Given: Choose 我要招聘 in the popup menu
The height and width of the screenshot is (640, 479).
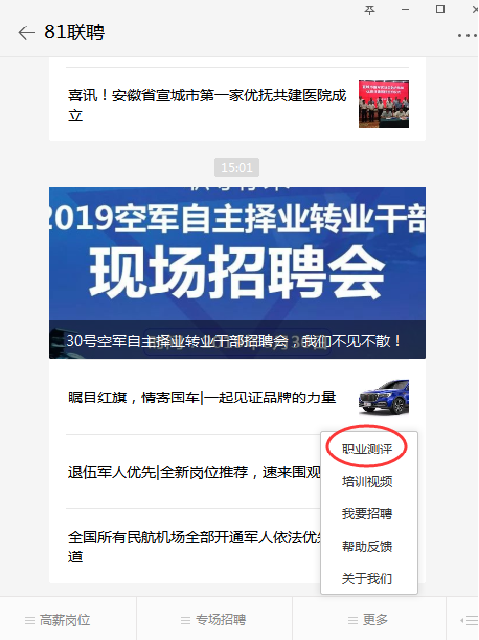Looking at the screenshot, I should pos(367,513).
